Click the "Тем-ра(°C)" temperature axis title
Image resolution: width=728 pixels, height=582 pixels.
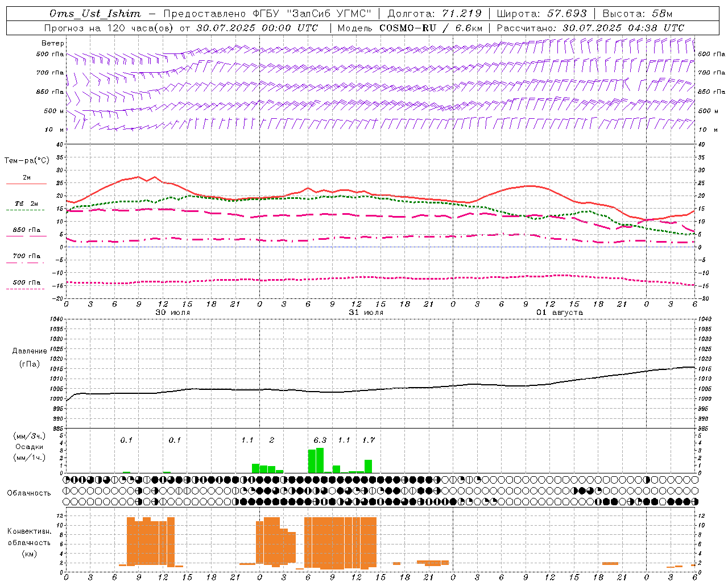pos(27,161)
